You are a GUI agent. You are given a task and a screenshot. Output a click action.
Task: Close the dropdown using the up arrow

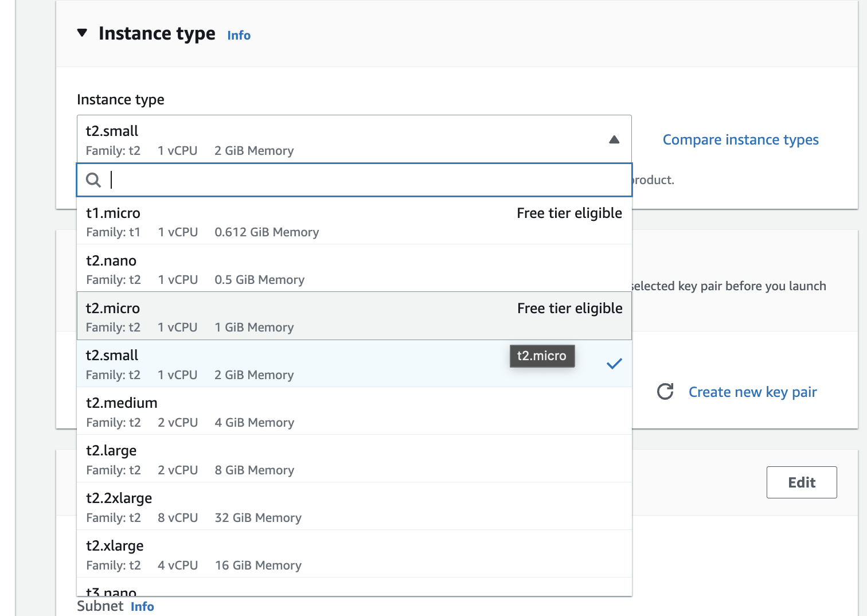[x=614, y=139]
